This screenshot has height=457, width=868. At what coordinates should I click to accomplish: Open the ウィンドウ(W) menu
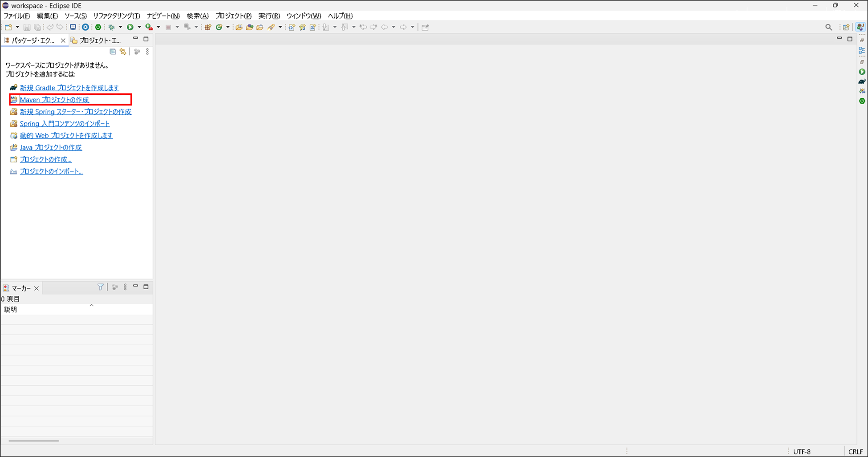(x=304, y=16)
